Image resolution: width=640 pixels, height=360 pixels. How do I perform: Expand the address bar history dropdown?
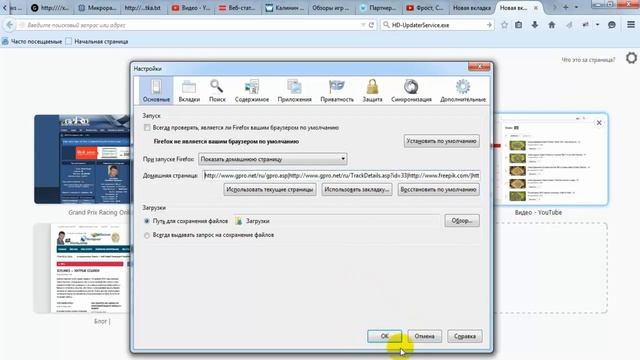[x=363, y=25]
